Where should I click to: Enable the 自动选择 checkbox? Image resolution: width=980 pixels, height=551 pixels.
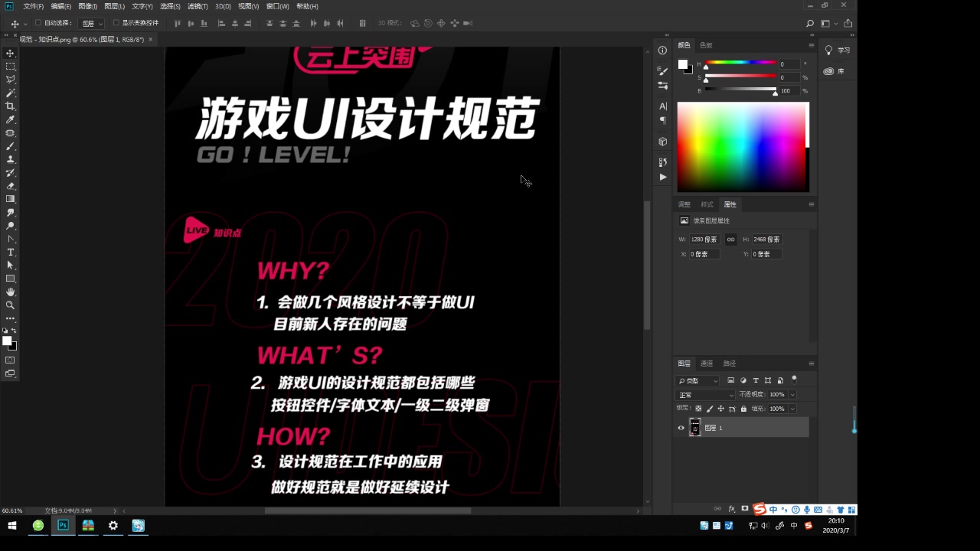pyautogui.click(x=38, y=23)
